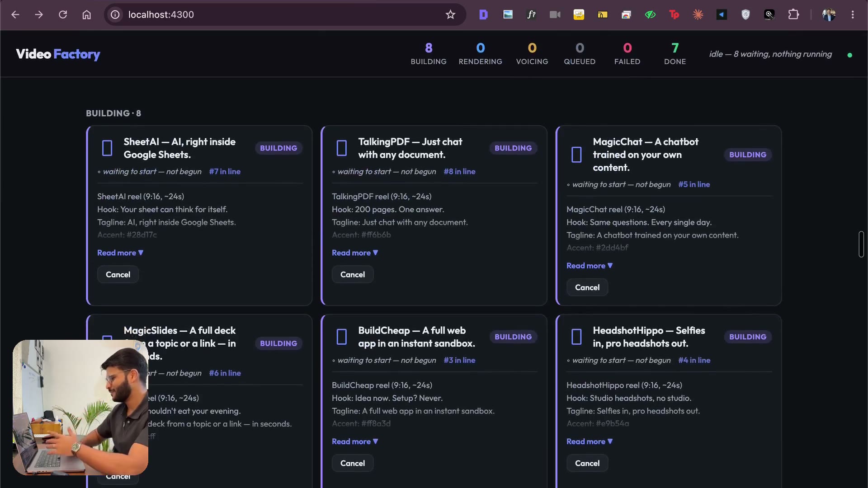The width and height of the screenshot is (868, 488).
Task: Reload the localhost page
Action: click(63, 14)
